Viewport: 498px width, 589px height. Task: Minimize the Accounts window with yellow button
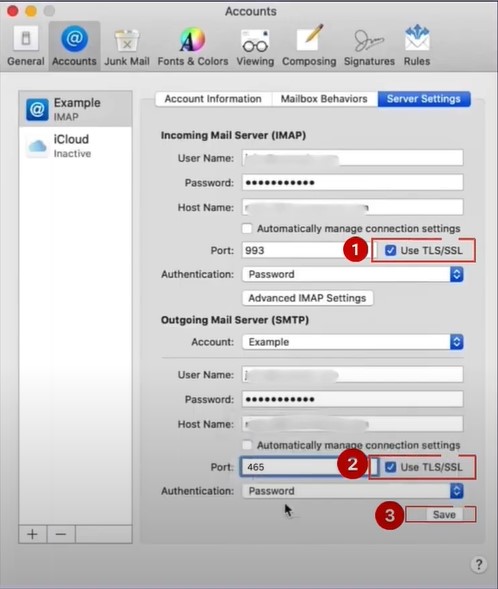coord(31,11)
